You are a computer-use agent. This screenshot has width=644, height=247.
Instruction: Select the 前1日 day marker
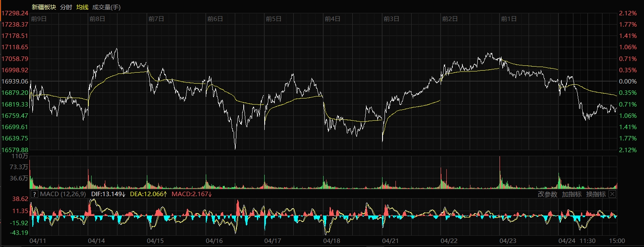(x=509, y=19)
